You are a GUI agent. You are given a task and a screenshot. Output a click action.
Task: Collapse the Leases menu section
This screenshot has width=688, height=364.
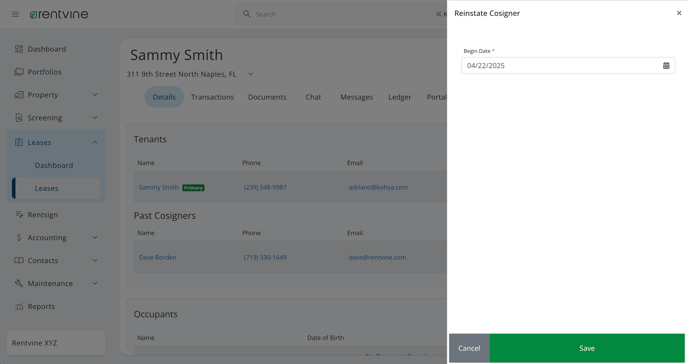[x=95, y=143]
